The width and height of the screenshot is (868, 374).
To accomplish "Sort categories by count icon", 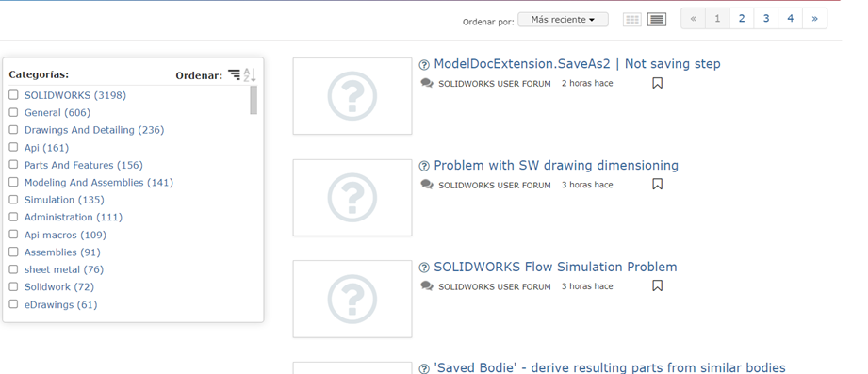I will tap(234, 75).
